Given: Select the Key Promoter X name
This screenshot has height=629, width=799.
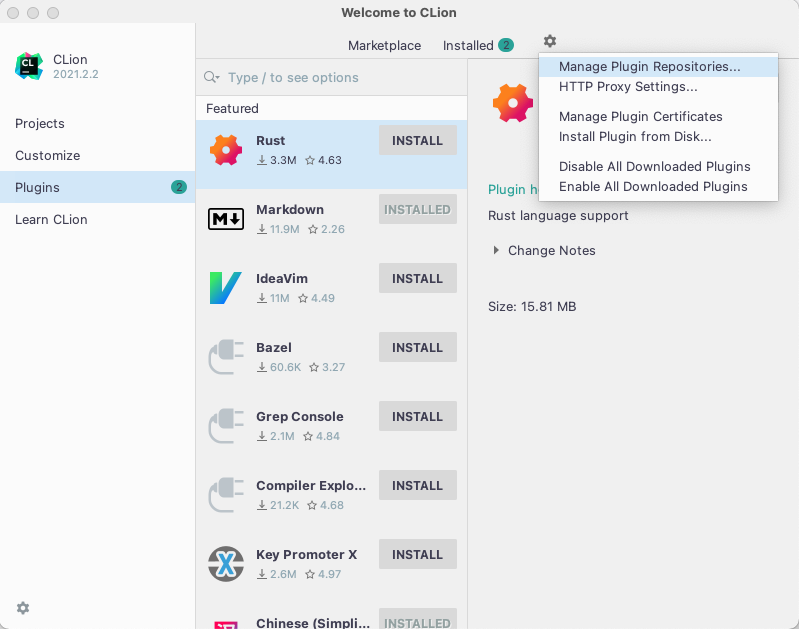Looking at the screenshot, I should click(x=306, y=555).
